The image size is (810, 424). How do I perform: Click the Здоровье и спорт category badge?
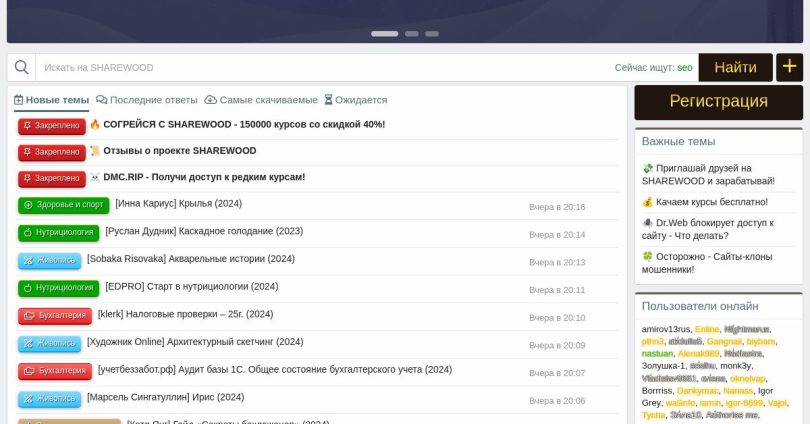click(x=63, y=205)
